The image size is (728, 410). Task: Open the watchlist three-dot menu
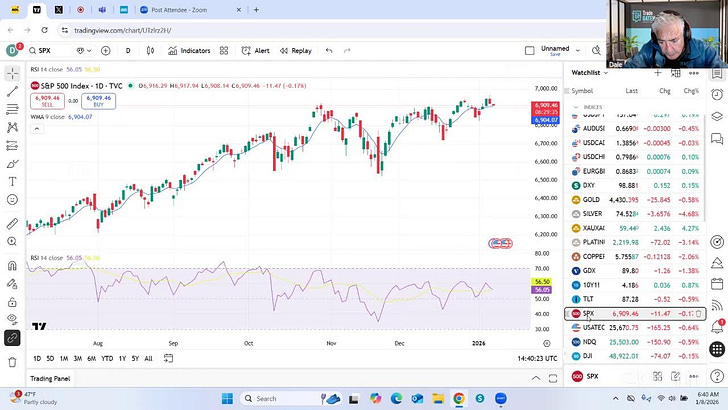pyautogui.click(x=694, y=73)
